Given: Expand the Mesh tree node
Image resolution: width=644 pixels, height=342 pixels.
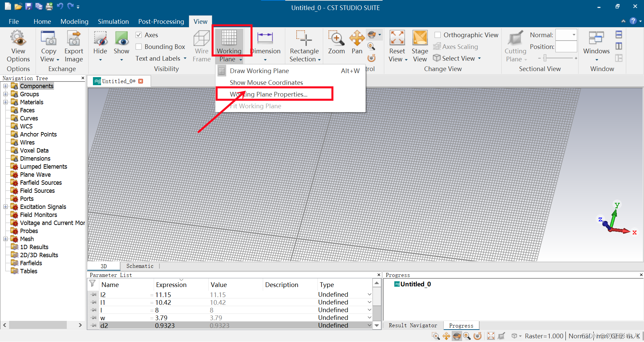Looking at the screenshot, I should pyautogui.click(x=5, y=239).
